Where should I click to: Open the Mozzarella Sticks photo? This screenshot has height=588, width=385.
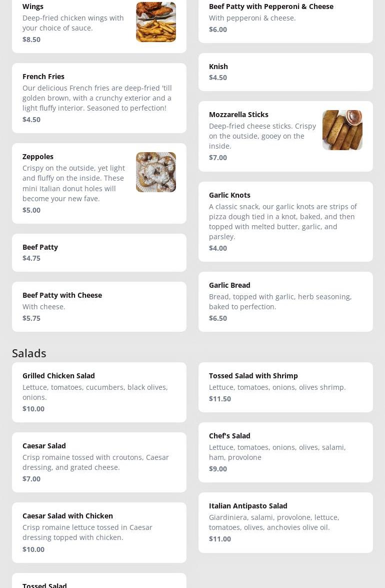coord(342,130)
